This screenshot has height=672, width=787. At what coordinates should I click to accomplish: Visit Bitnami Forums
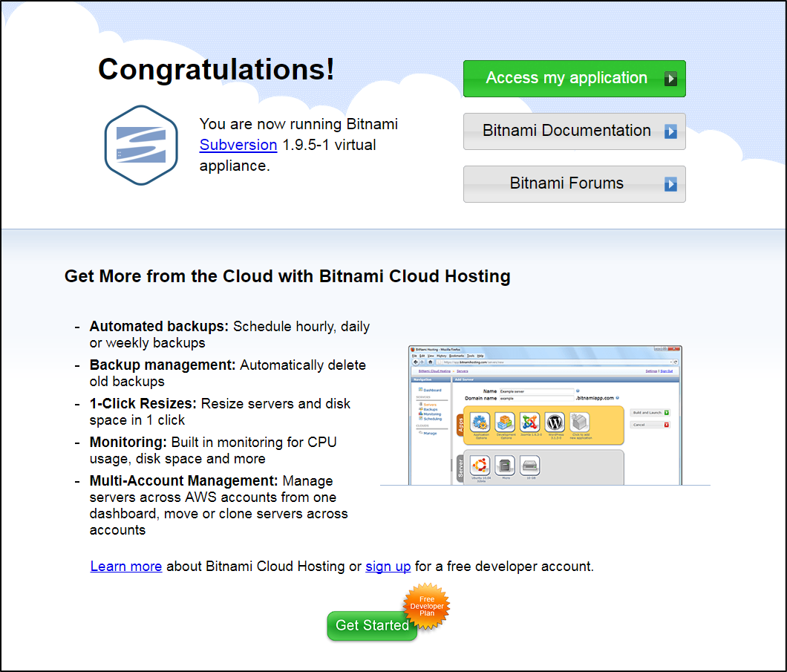pyautogui.click(x=574, y=184)
